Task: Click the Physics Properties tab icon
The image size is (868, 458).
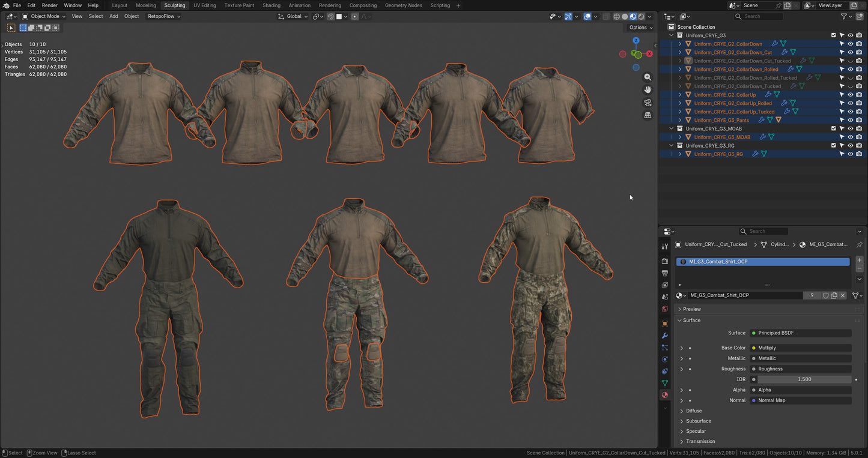Action: point(664,359)
